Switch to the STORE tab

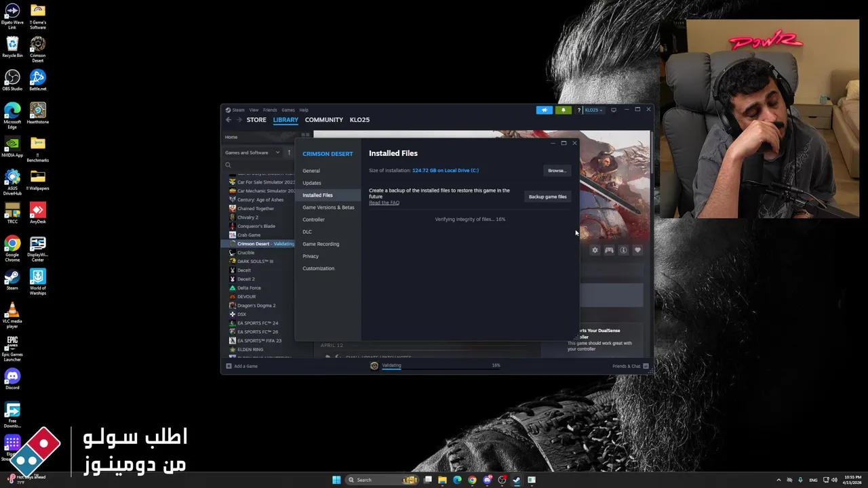[x=256, y=120]
